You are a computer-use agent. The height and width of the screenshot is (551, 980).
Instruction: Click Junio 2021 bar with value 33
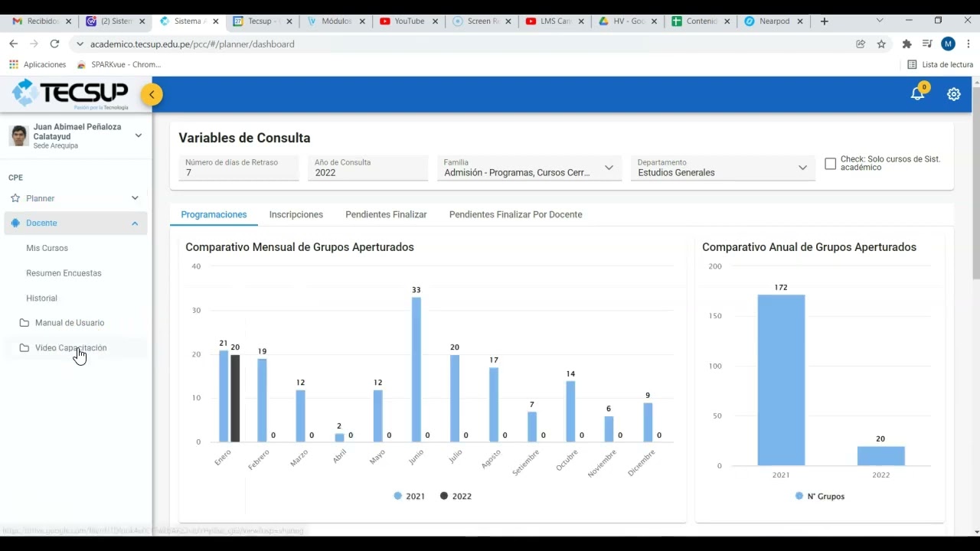click(x=416, y=370)
